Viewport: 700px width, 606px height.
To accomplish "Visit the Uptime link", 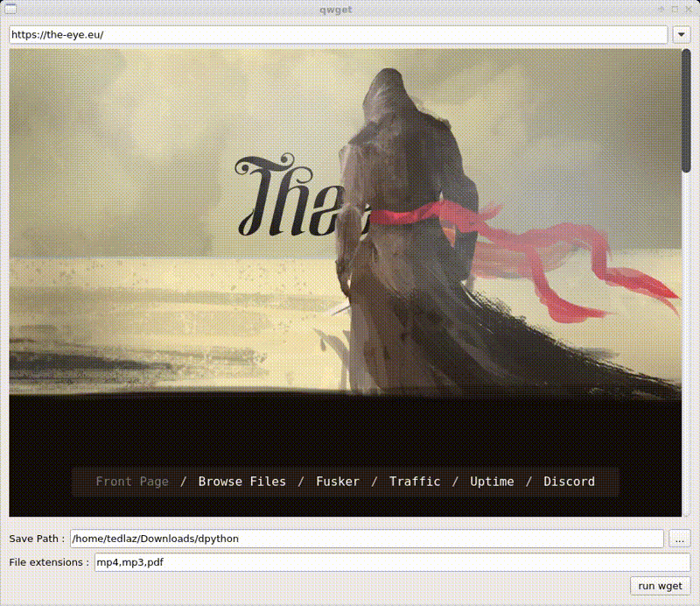I will coord(492,482).
